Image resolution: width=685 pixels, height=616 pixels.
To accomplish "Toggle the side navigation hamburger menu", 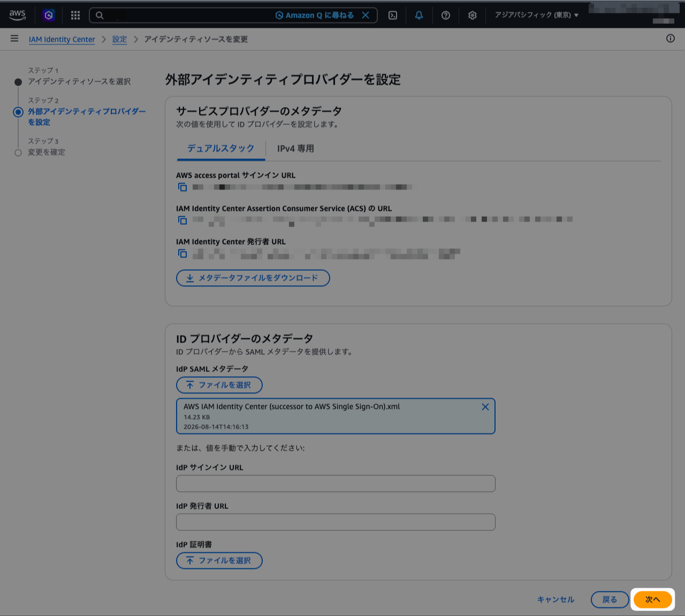I will pyautogui.click(x=14, y=39).
